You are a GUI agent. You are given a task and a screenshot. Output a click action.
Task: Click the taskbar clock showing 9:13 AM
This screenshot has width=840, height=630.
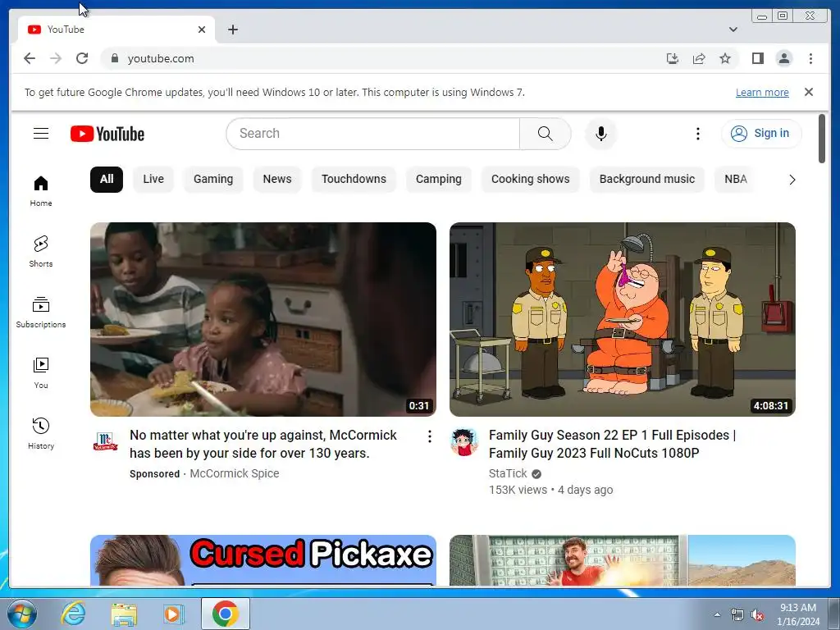coord(798,614)
